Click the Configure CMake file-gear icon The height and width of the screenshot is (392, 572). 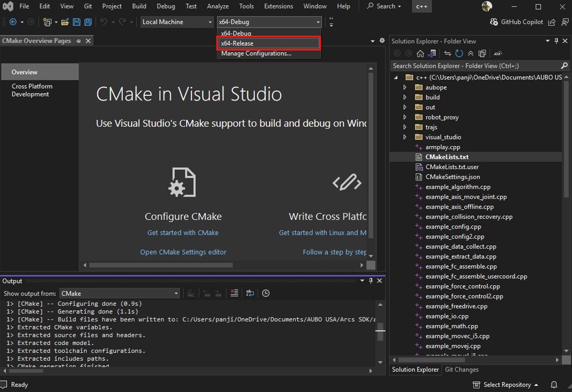pyautogui.click(x=183, y=182)
